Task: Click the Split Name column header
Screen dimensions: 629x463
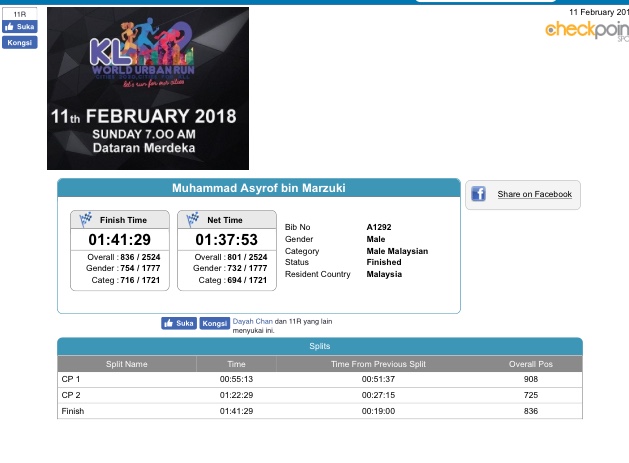Action: click(127, 364)
